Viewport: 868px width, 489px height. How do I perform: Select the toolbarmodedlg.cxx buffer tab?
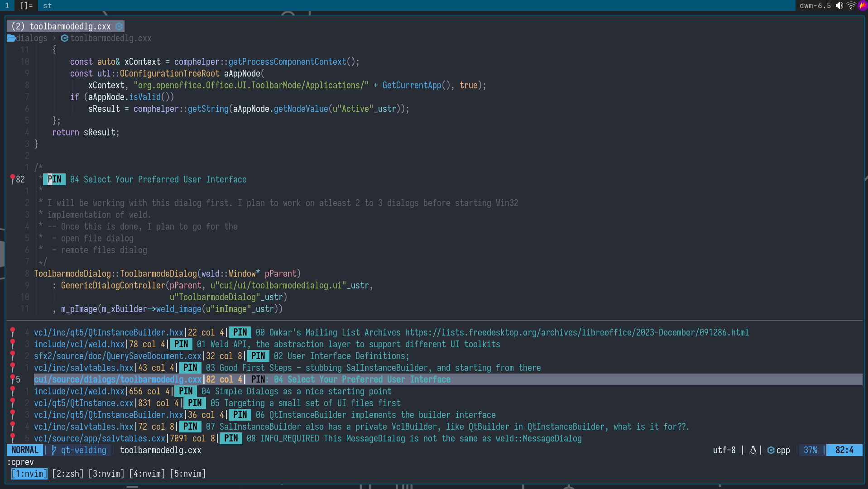click(x=66, y=26)
